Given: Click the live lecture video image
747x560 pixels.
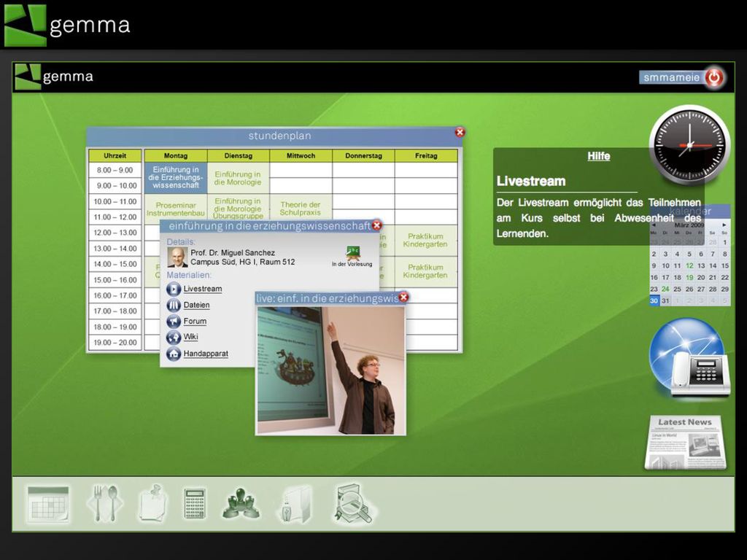Looking at the screenshot, I should [330, 370].
